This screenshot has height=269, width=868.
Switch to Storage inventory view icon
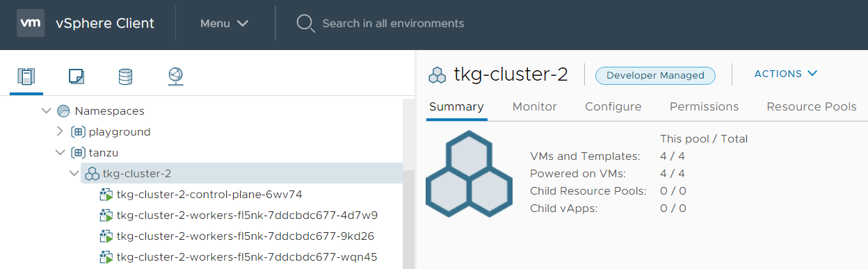pos(125,76)
